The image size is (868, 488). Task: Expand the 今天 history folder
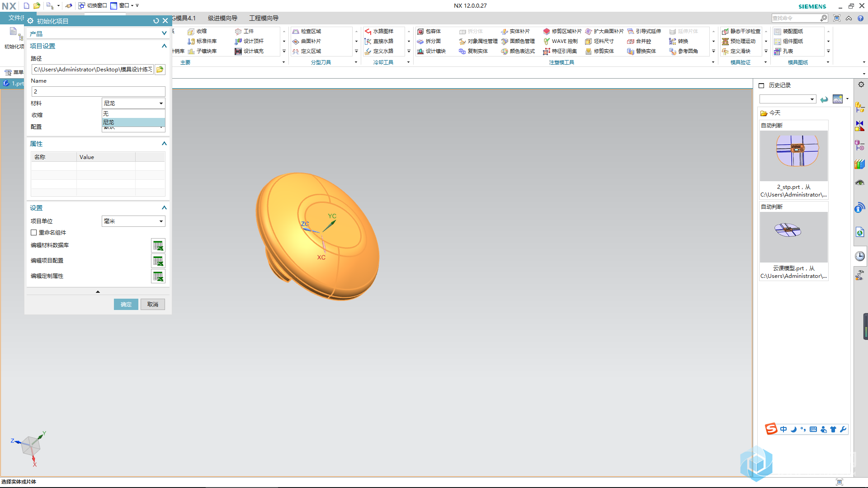[770, 113]
